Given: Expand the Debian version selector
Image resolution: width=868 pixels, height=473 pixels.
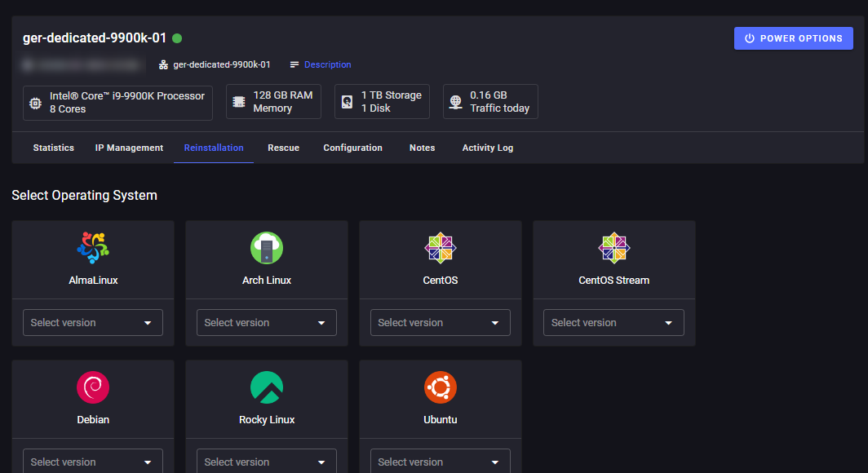Looking at the screenshot, I should [92, 462].
